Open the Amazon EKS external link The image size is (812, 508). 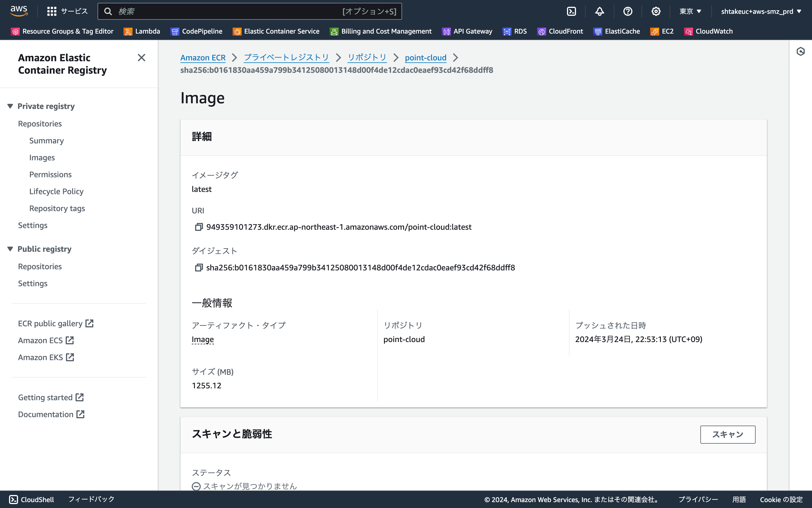click(x=46, y=358)
